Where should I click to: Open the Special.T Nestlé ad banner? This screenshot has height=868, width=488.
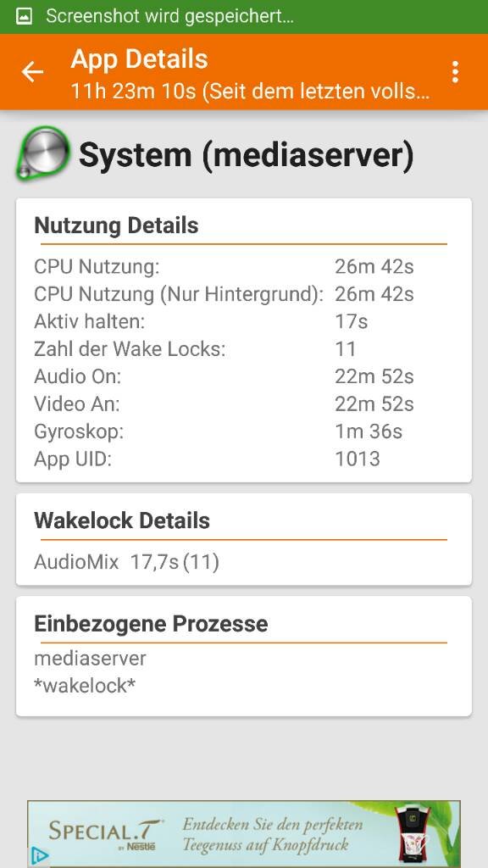(x=244, y=834)
